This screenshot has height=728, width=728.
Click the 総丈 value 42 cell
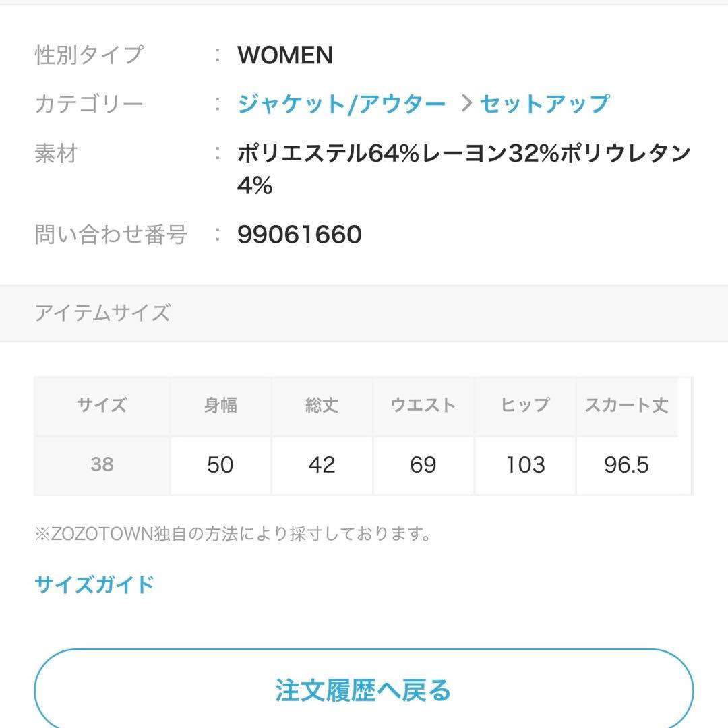pos(322,464)
